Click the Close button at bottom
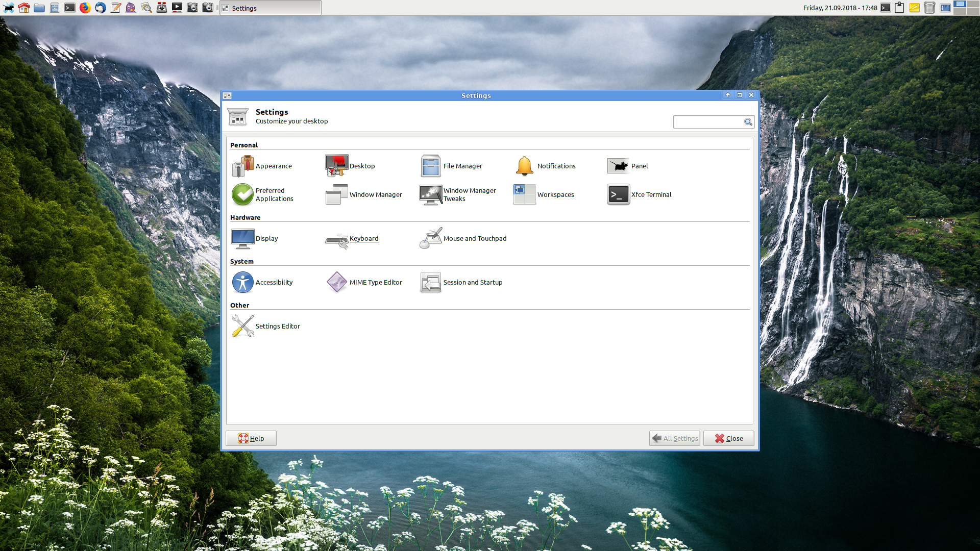This screenshot has width=980, height=551. click(728, 438)
